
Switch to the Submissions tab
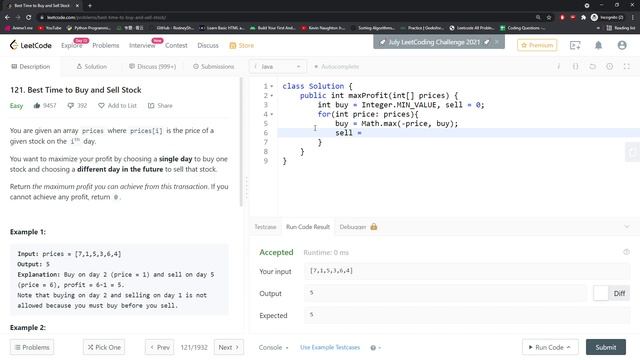click(x=213, y=67)
